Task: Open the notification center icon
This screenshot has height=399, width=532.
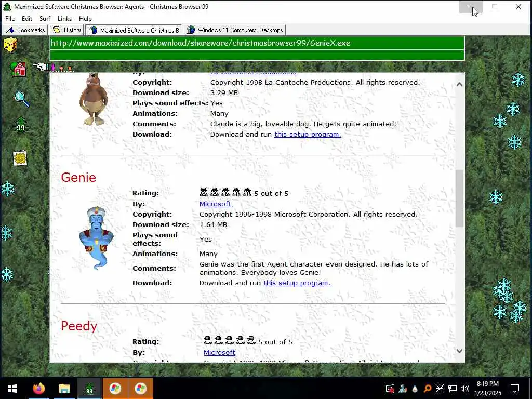Action: 515,389
